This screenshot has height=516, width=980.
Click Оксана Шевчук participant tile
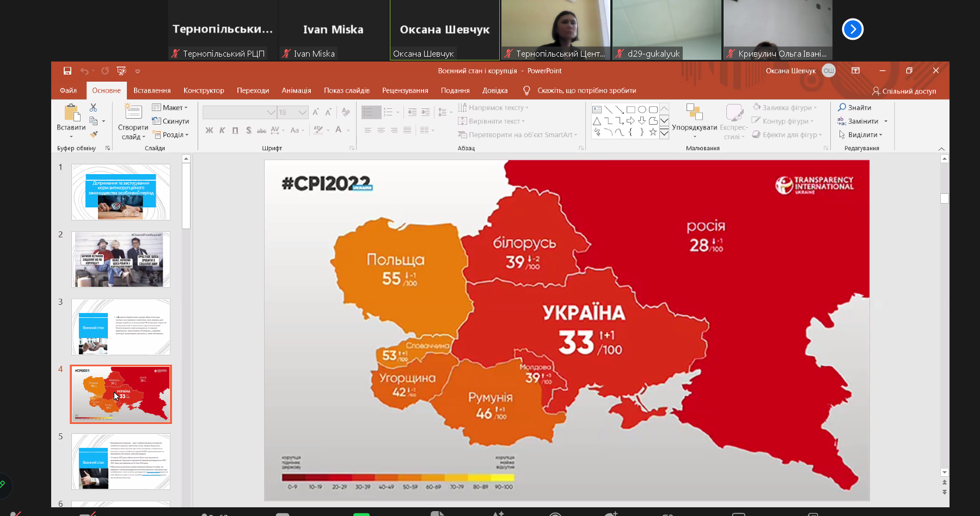[445, 30]
